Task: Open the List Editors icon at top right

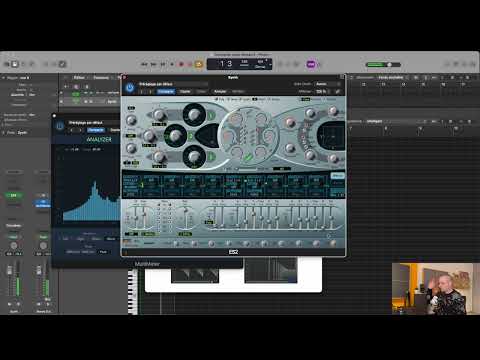Action: click(x=447, y=64)
